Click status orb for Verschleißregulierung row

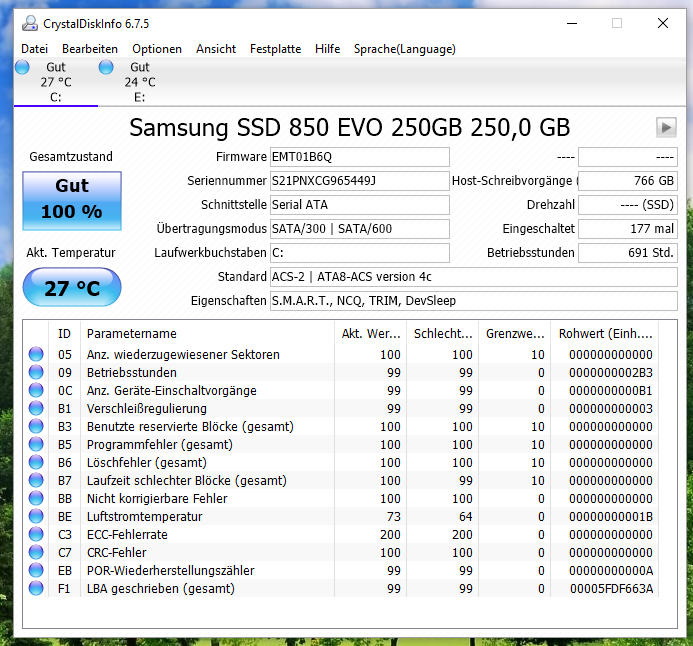pyautogui.click(x=36, y=408)
